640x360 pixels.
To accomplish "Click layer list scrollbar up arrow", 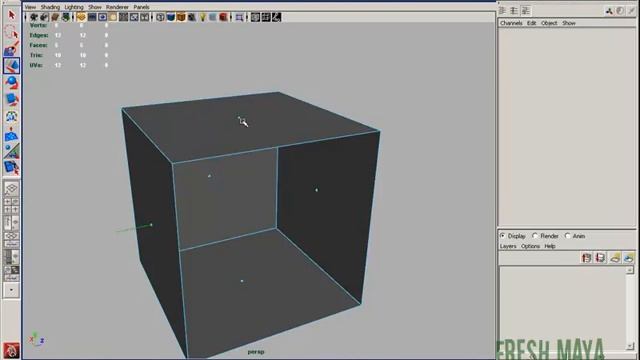I will pyautogui.click(x=630, y=270).
